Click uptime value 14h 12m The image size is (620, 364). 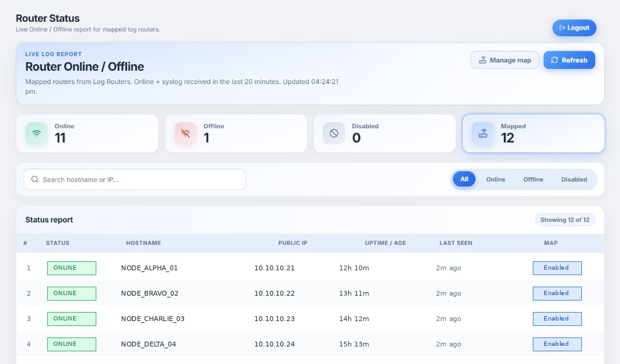point(354,319)
